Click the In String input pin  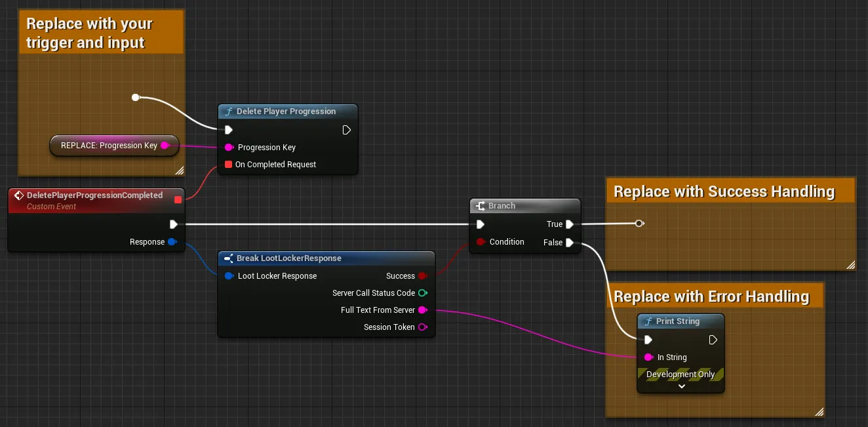pos(648,357)
